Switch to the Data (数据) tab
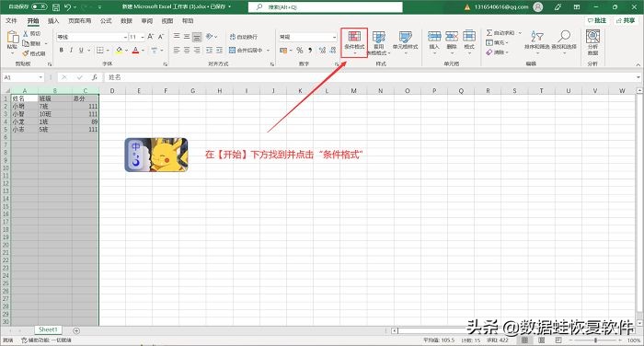 coord(127,20)
